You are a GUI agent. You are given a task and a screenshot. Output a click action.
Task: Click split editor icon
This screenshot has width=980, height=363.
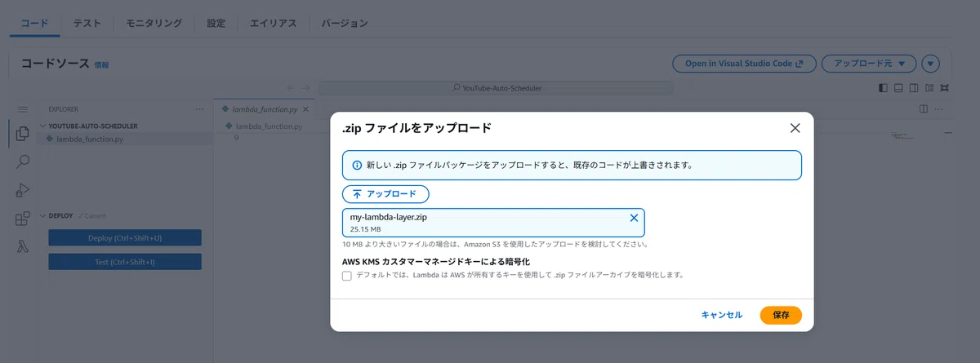pos(924,108)
